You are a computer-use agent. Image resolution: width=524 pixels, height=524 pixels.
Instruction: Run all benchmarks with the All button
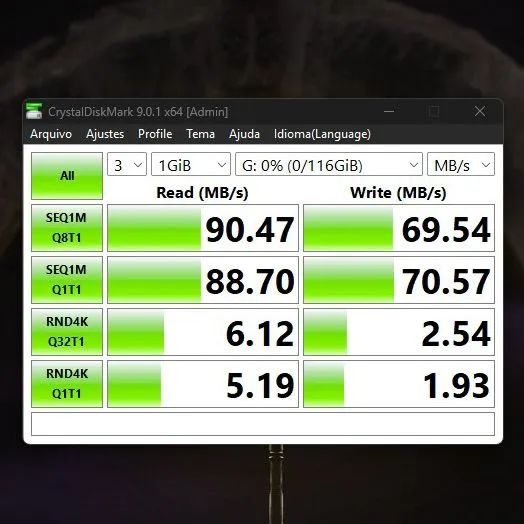pos(67,176)
